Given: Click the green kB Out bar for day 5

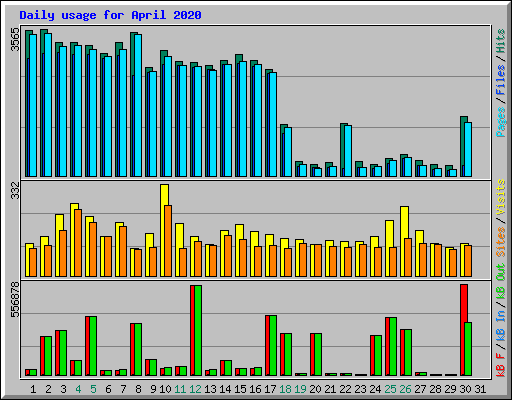Looking at the screenshot, I should (x=93, y=346).
